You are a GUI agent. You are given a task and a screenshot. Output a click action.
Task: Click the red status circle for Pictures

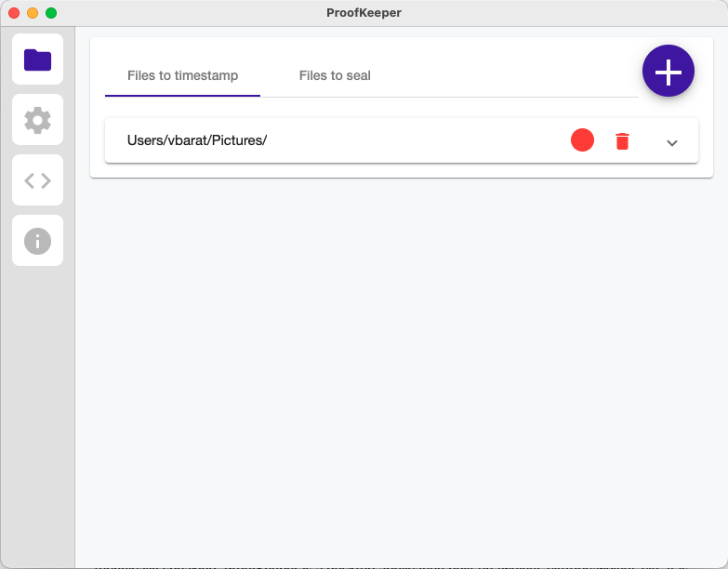click(582, 140)
